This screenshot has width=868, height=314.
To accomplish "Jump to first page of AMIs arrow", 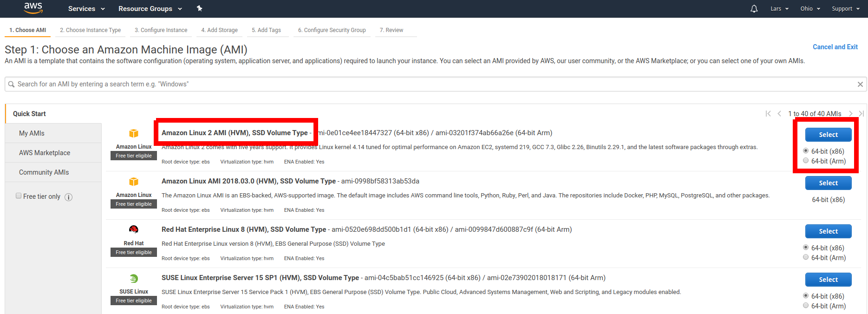I will pyautogui.click(x=768, y=114).
